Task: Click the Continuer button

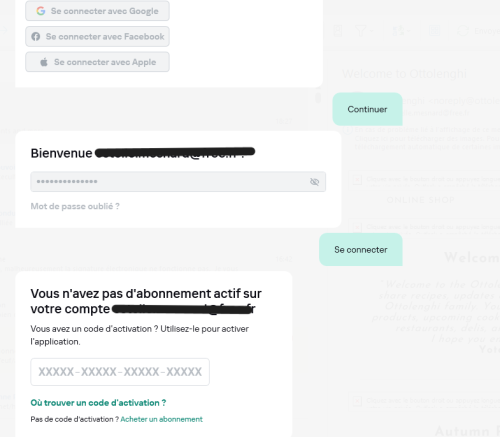Action: tap(367, 109)
